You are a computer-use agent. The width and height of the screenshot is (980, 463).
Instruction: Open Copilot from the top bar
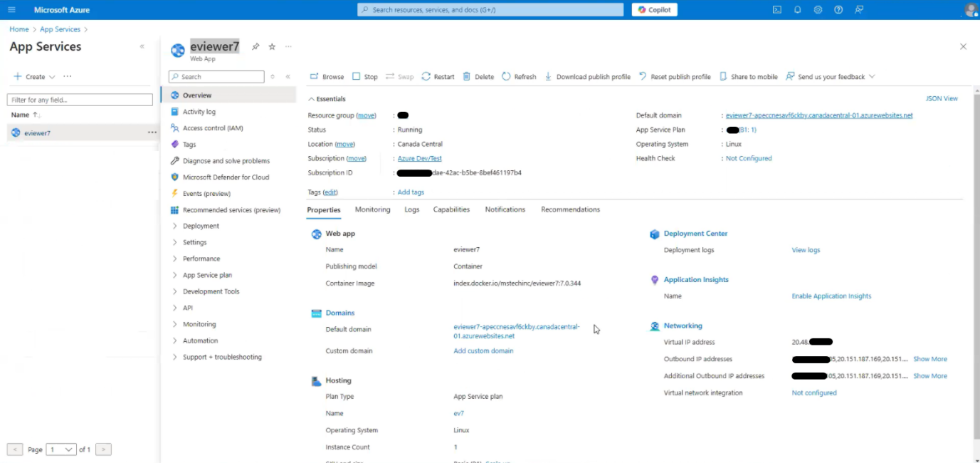[x=653, y=9]
